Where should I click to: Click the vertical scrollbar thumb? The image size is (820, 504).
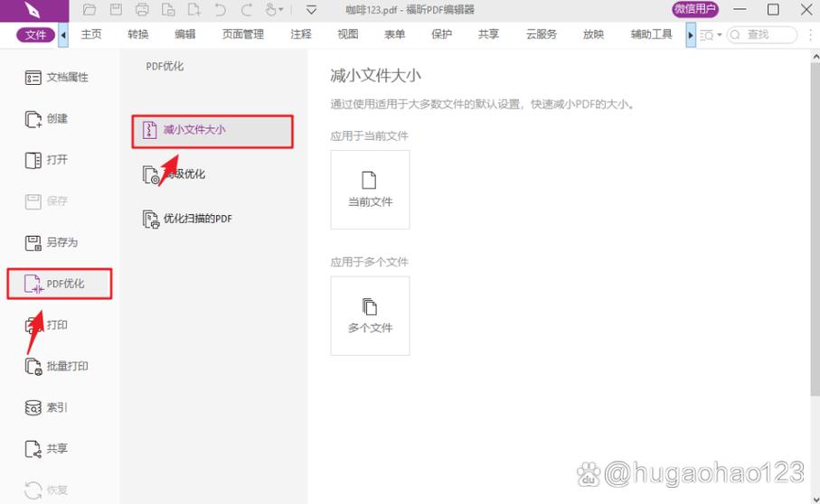tap(815, 229)
